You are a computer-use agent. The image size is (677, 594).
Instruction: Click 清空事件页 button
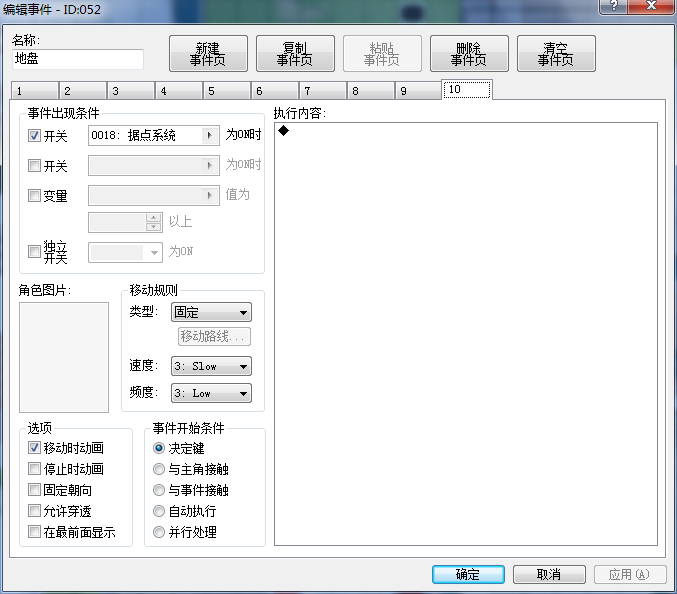click(556, 54)
